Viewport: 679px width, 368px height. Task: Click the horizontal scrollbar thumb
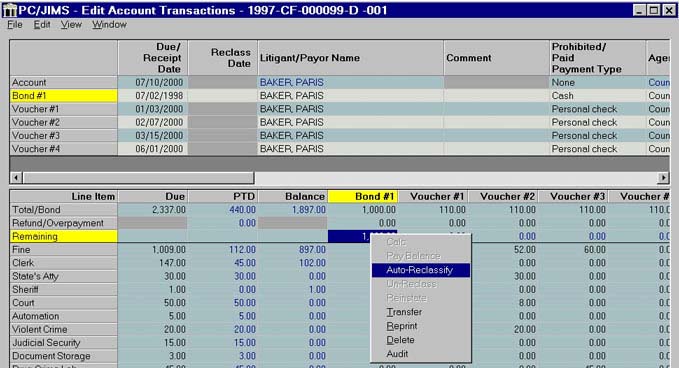coord(138,178)
